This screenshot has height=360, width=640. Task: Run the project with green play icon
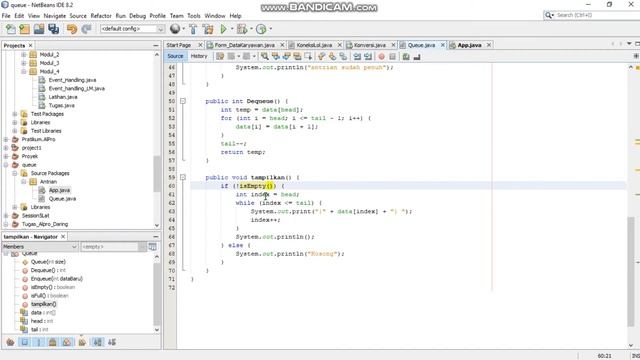[223, 29]
